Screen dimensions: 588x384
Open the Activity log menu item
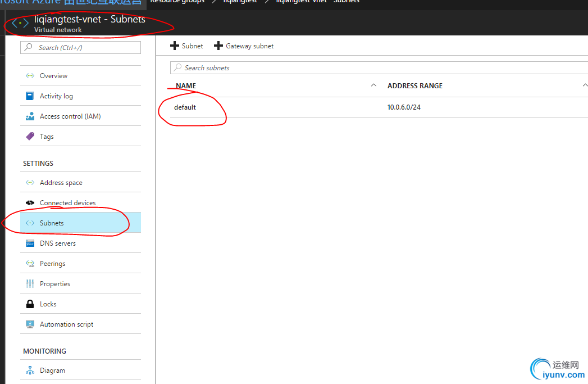coord(81,96)
